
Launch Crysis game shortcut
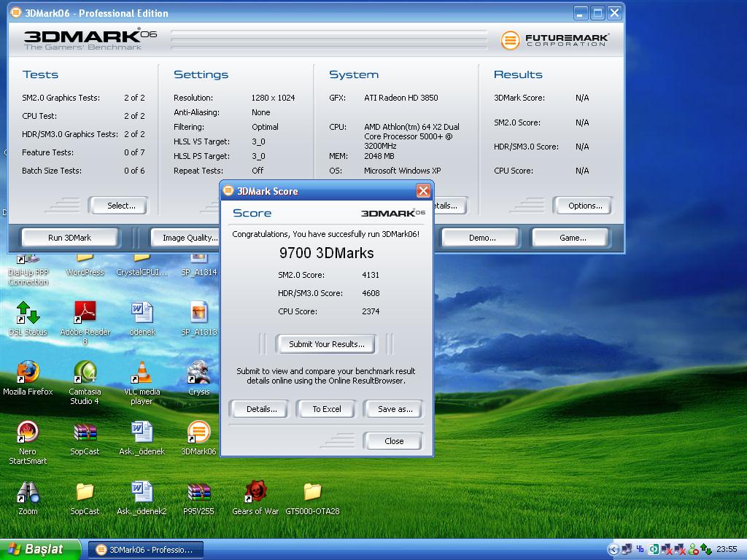[x=199, y=378]
